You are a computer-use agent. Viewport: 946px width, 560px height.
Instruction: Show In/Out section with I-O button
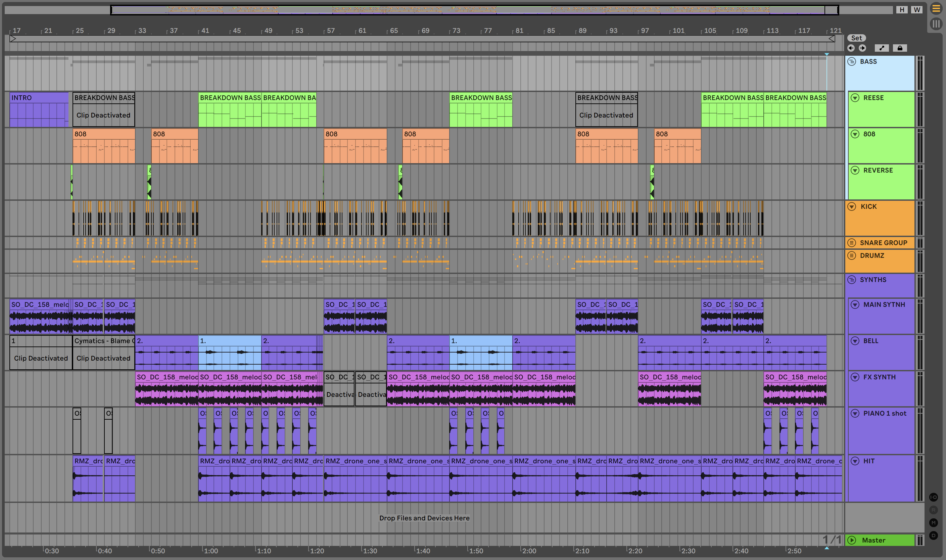click(x=934, y=497)
